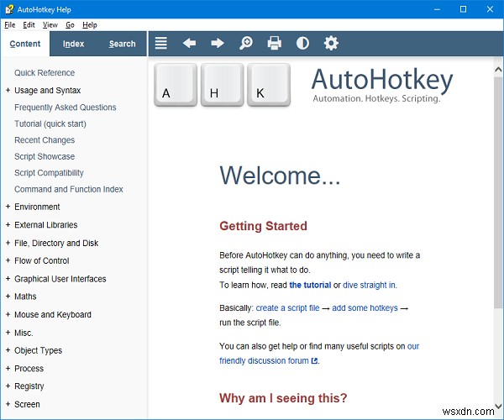
Task: Switch to the Content tab
Action: (25, 44)
